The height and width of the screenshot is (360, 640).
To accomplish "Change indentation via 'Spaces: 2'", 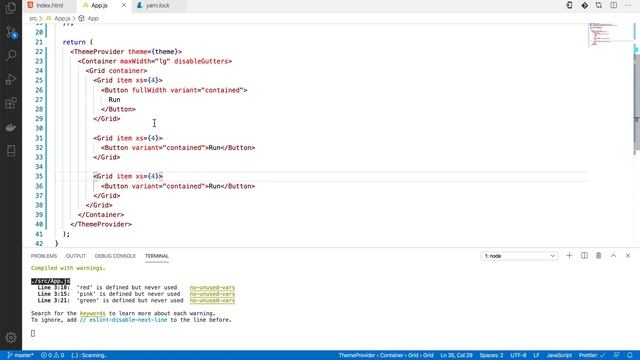I will [x=491, y=355].
